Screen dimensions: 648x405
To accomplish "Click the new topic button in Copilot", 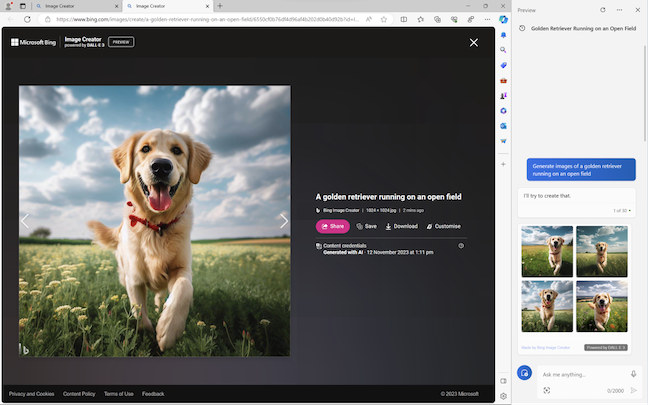I will click(x=525, y=373).
